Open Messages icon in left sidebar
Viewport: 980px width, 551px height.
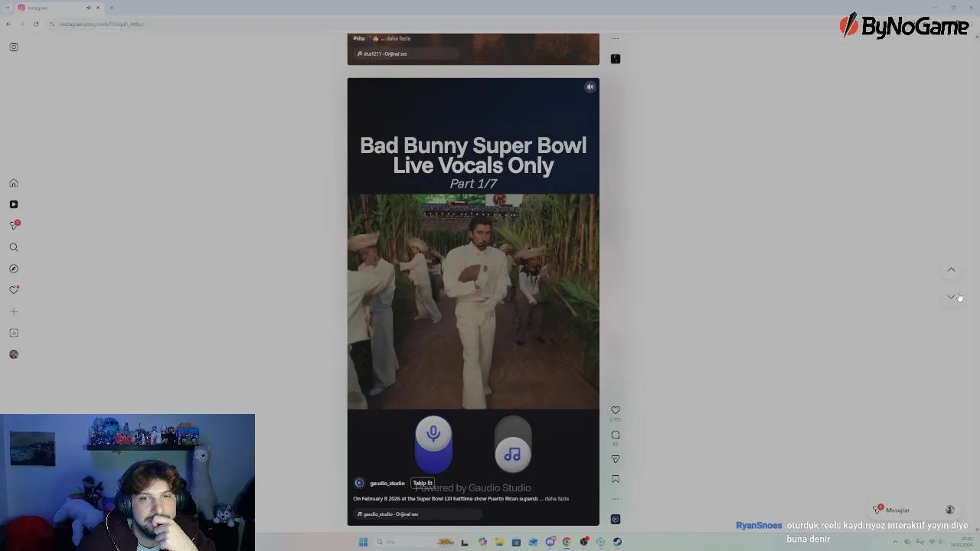click(14, 225)
